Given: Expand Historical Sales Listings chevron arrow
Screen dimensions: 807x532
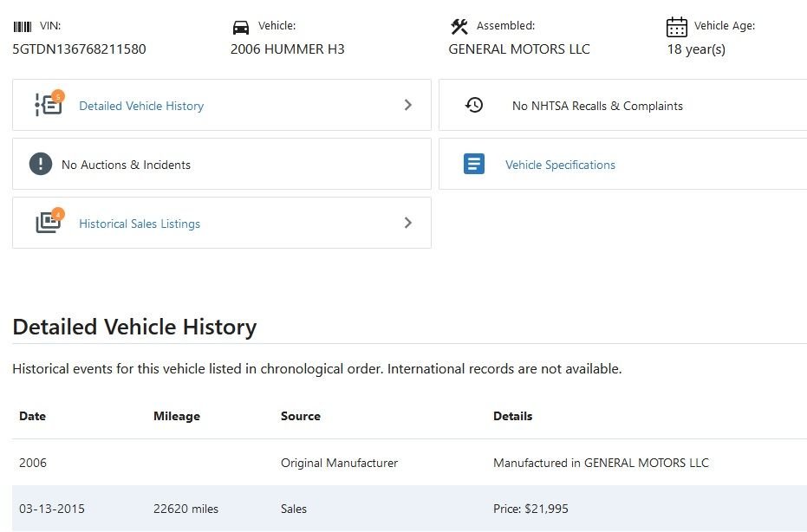Looking at the screenshot, I should coord(408,223).
